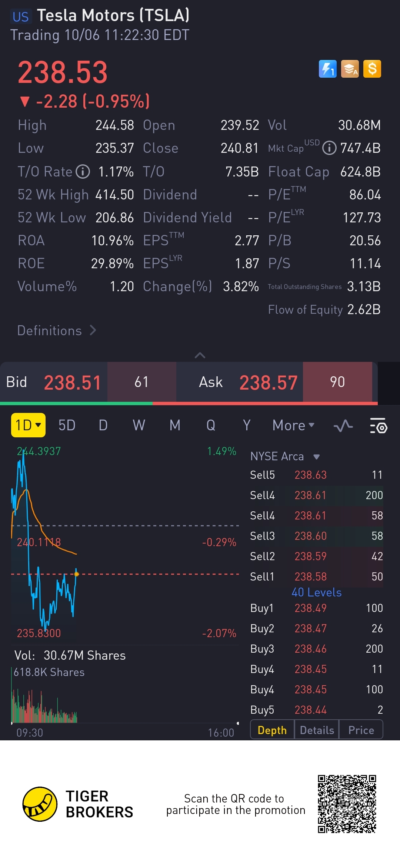Tap the Bid price 238.51
The height and width of the screenshot is (868, 400).
click(x=72, y=382)
